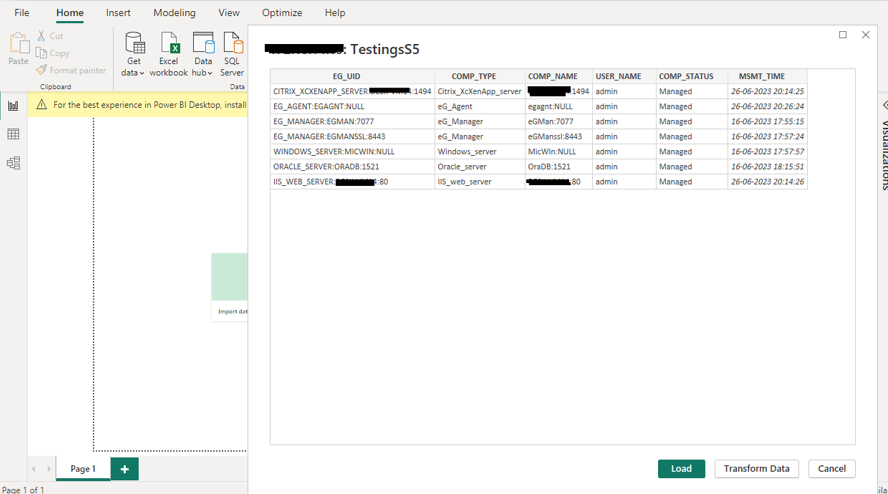This screenshot has height=494, width=888.
Task: Click the Cancel button
Action: point(831,469)
